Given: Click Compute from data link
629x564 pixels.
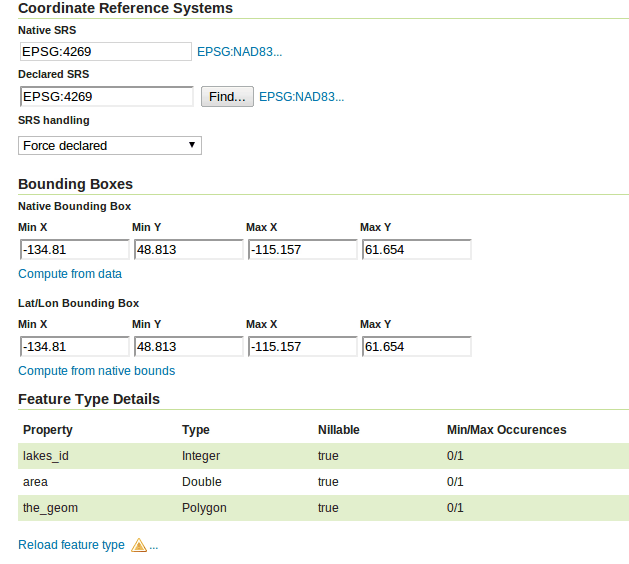Looking at the screenshot, I should (70, 274).
